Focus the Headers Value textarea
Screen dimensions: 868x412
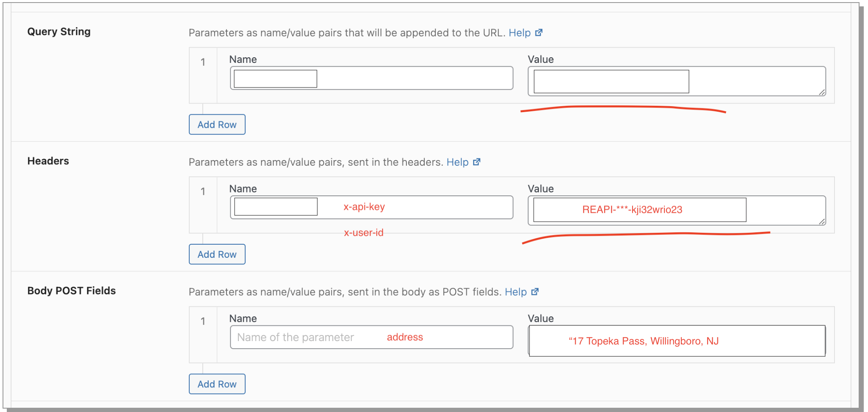(677, 210)
